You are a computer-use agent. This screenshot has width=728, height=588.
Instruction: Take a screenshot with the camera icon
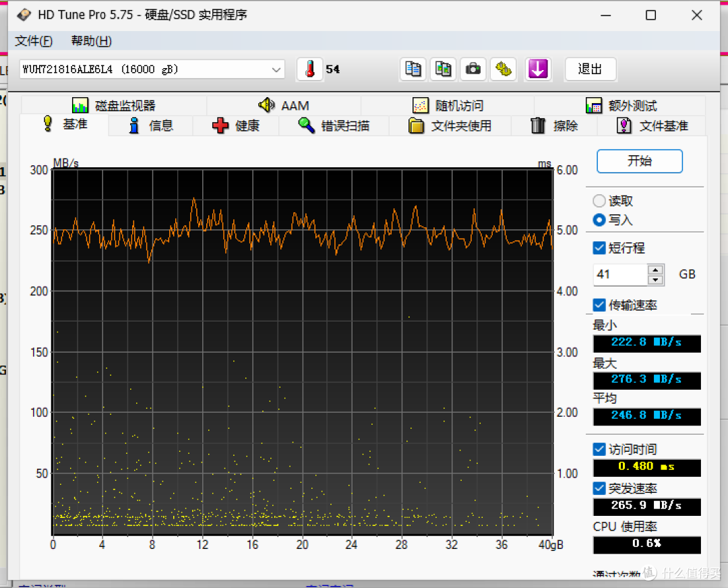pyautogui.click(x=473, y=69)
